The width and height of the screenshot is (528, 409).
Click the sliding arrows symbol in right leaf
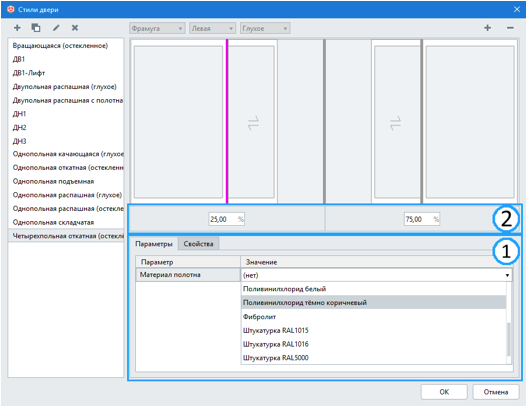click(x=395, y=123)
